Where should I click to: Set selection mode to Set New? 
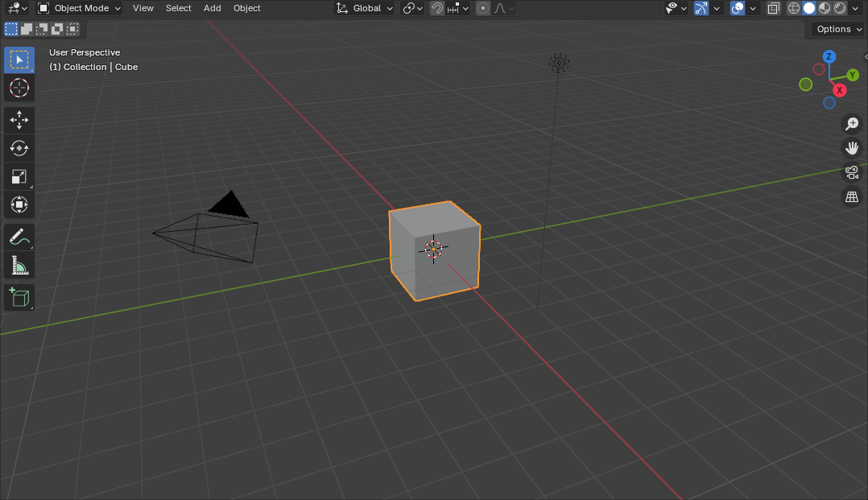(11, 29)
